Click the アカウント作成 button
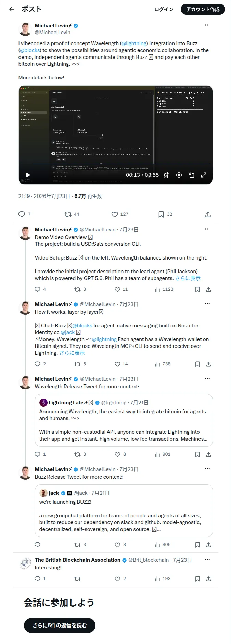 [203, 9]
